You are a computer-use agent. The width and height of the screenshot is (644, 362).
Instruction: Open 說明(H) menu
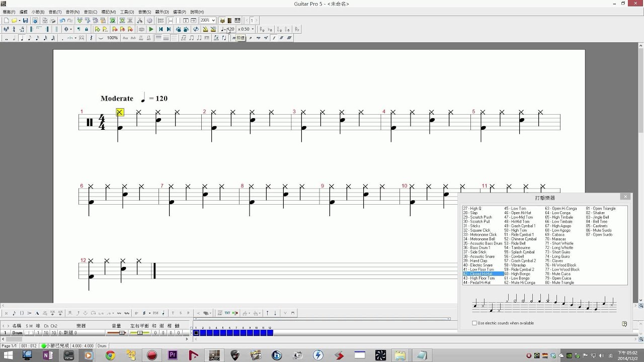click(197, 12)
